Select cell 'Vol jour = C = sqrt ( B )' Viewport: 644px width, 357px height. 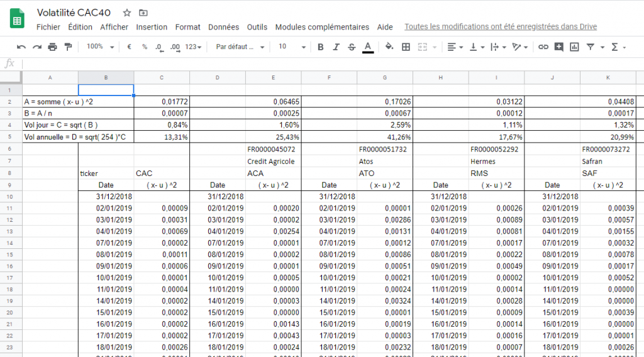[x=78, y=124]
